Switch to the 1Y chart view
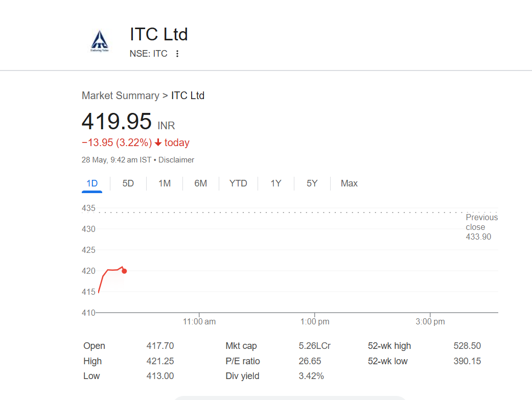Viewport: 532px width, 400px height. [x=276, y=183]
